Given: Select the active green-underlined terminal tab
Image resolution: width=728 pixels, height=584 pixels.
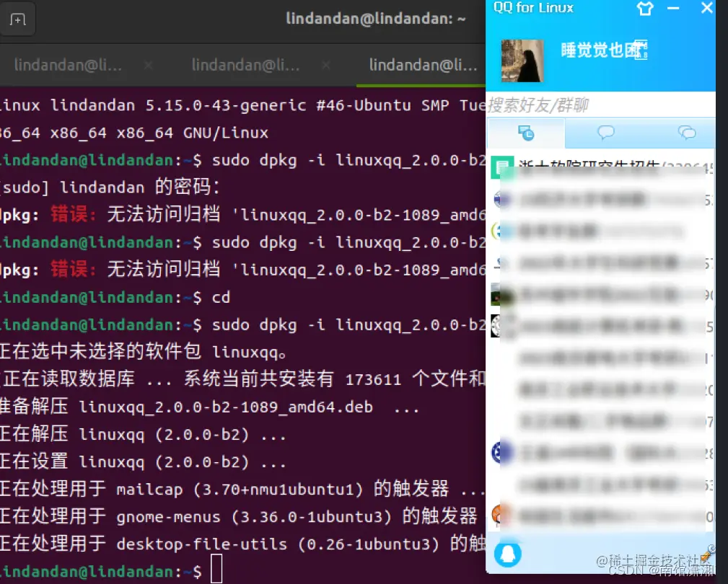Looking at the screenshot, I should coord(423,65).
